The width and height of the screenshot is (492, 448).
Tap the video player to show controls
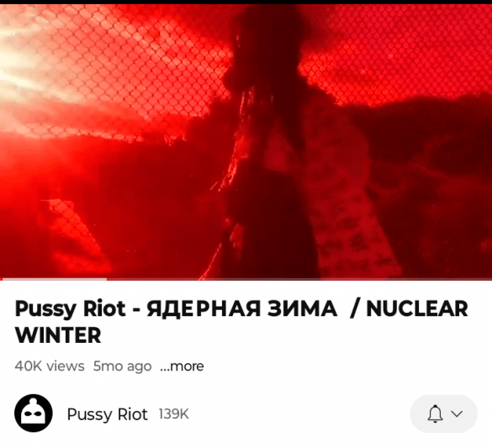pos(246,141)
